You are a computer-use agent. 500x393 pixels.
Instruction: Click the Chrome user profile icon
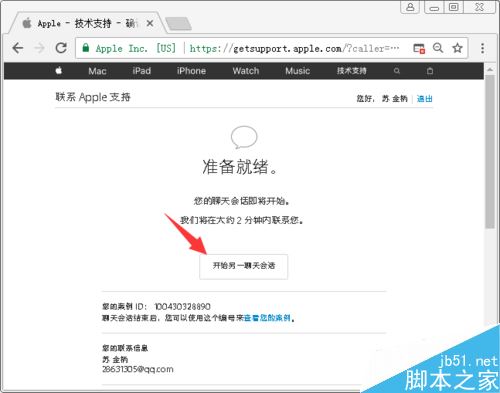coord(410,7)
